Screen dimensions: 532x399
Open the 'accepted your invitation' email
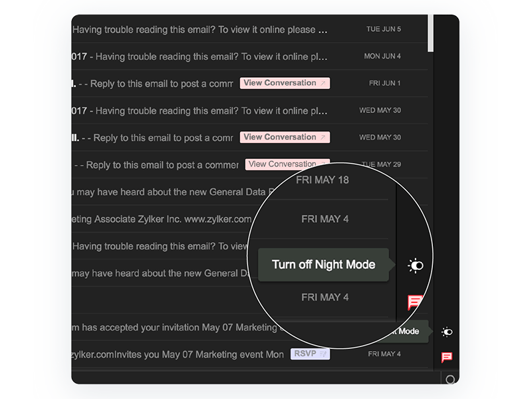pyautogui.click(x=173, y=327)
